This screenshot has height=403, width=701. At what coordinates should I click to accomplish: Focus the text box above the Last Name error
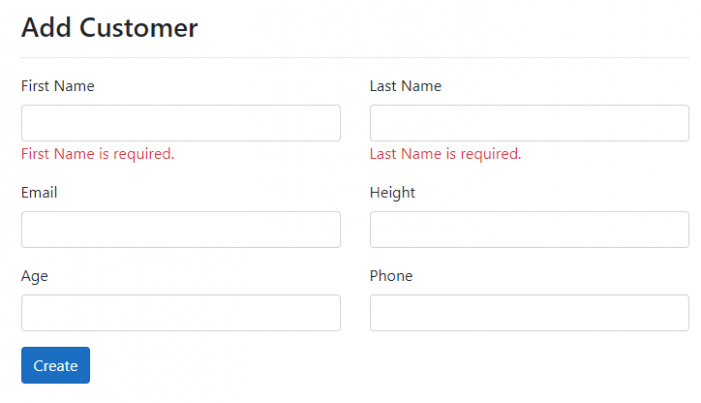529,123
